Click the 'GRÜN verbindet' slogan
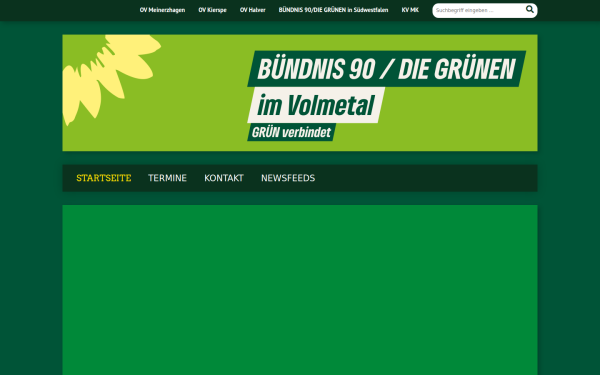This screenshot has width=600, height=375. coord(292,132)
